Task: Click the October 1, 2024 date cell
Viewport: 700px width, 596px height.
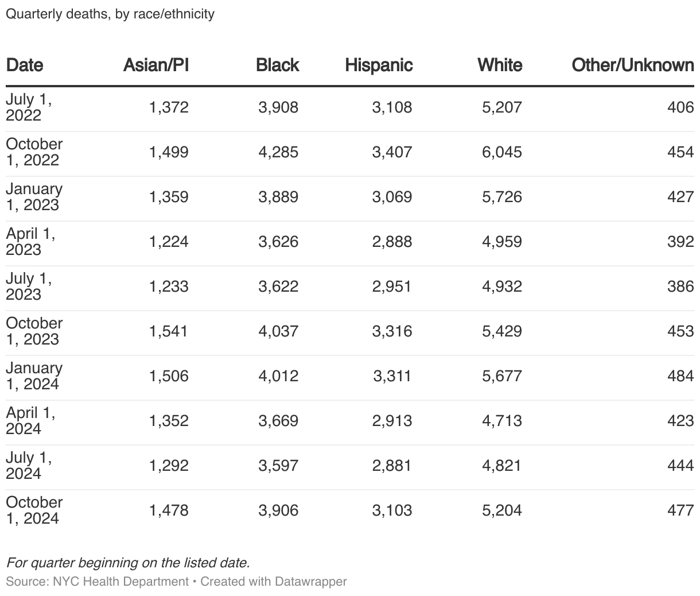Action: coord(34,510)
